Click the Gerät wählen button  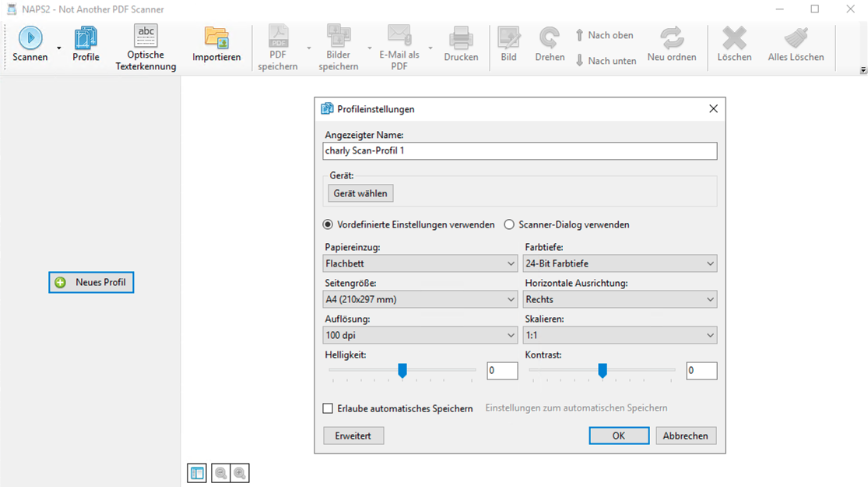tap(360, 193)
